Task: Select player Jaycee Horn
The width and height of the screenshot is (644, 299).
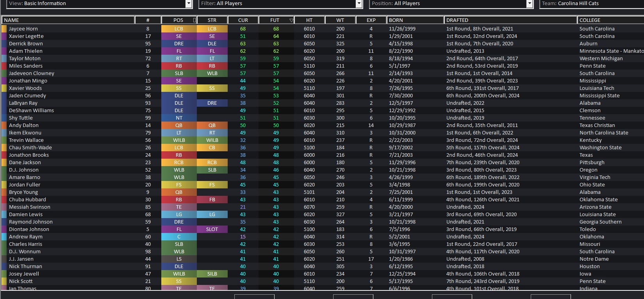Action: pyautogui.click(x=23, y=29)
